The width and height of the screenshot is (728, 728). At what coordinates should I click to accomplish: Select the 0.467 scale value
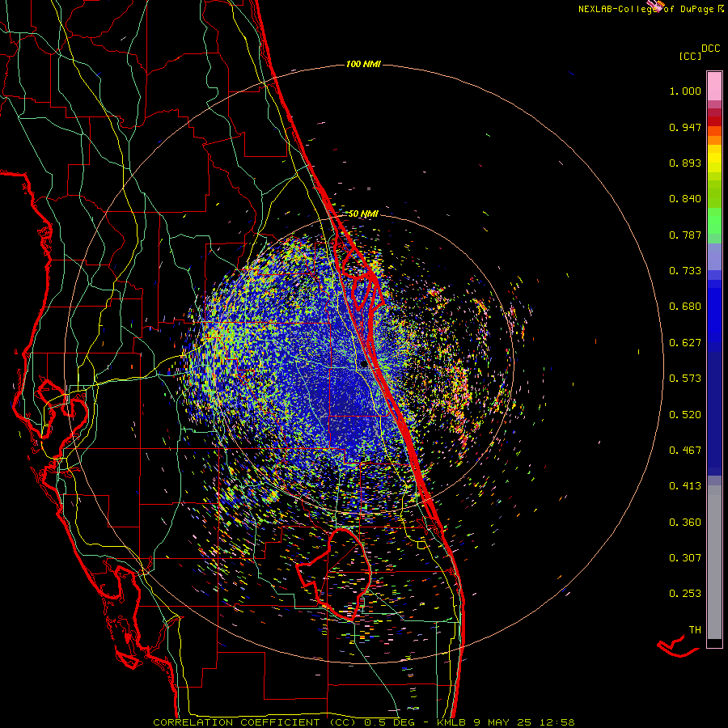pos(685,451)
